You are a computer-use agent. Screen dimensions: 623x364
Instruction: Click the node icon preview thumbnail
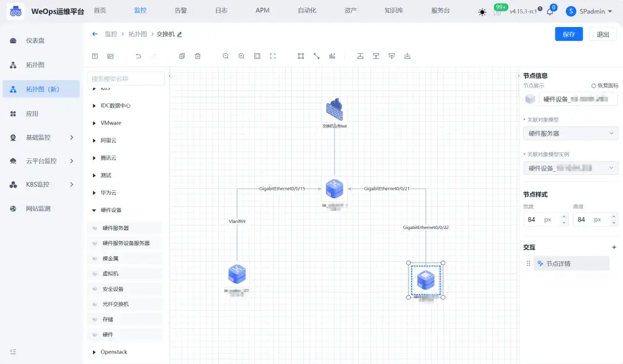(x=530, y=99)
